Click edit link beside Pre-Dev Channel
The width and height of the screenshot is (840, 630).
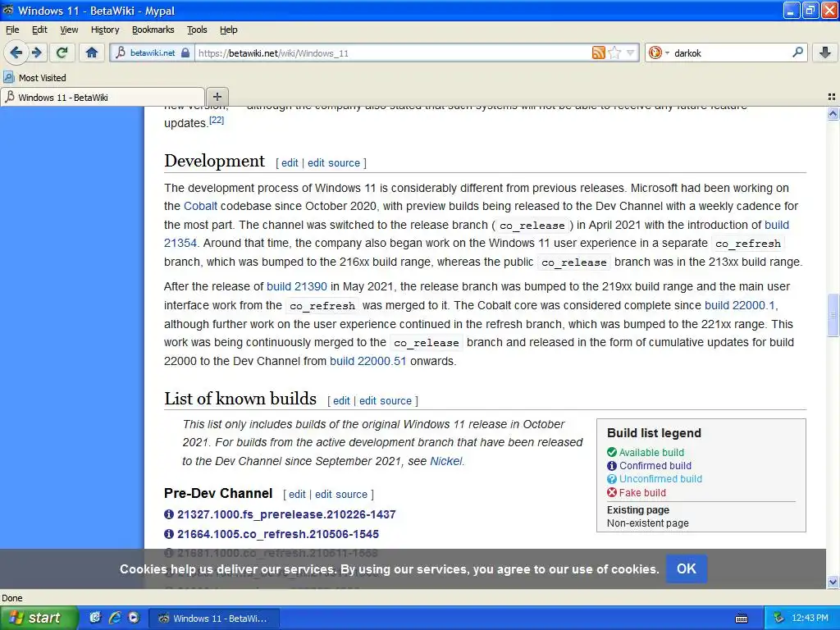[297, 495]
